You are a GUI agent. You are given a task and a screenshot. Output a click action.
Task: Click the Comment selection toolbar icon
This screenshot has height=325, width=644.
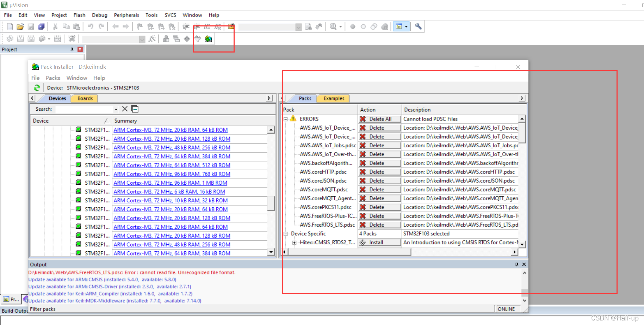pyautogui.click(x=207, y=26)
